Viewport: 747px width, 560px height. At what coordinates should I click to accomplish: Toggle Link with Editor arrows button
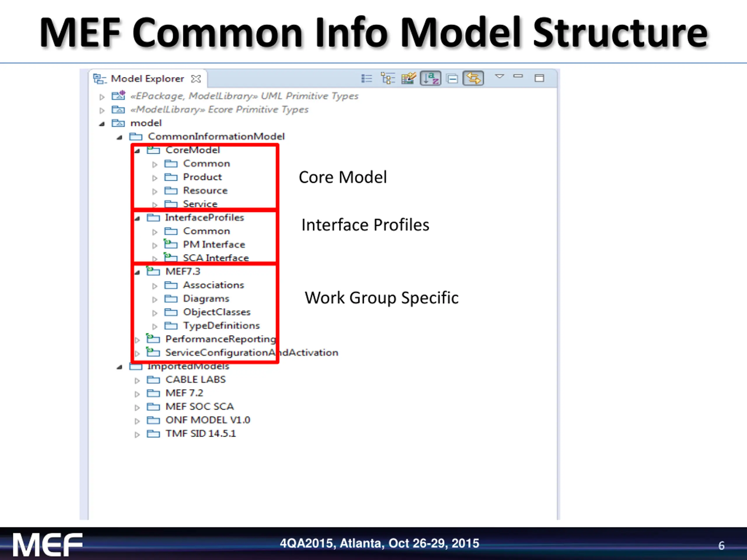click(x=473, y=78)
